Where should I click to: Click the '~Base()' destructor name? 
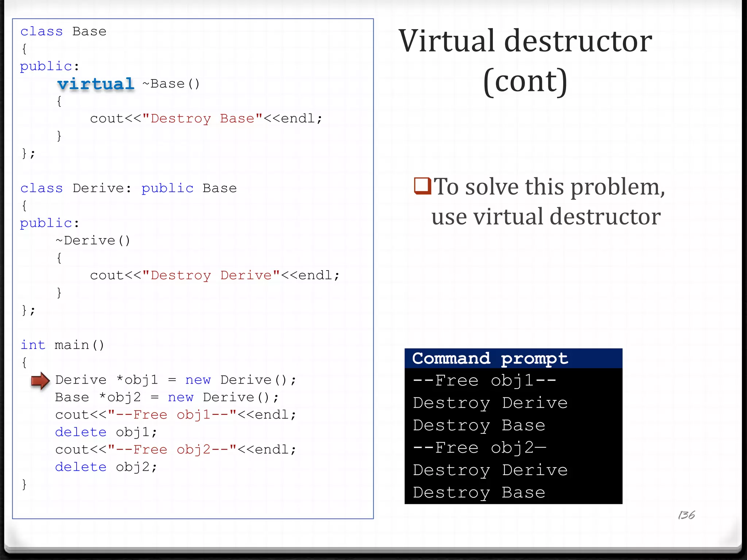point(171,84)
